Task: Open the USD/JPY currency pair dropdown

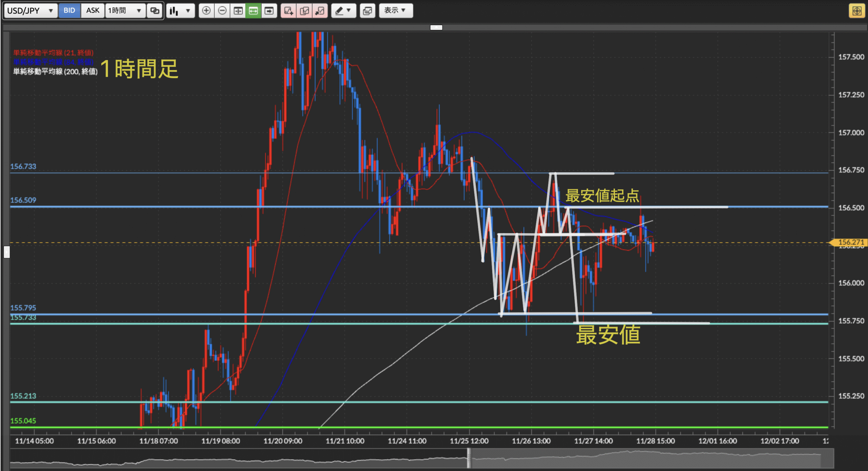Action: click(30, 11)
